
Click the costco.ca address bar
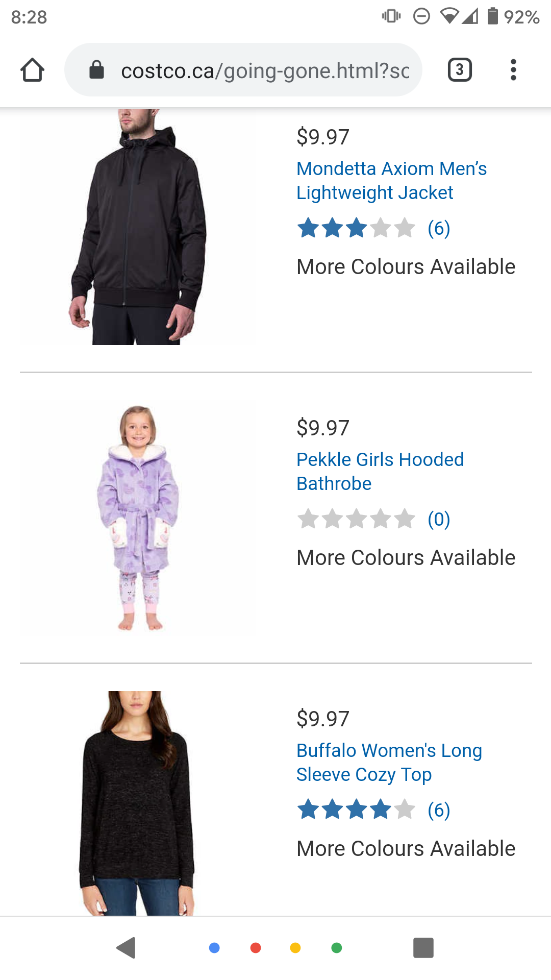point(243,70)
